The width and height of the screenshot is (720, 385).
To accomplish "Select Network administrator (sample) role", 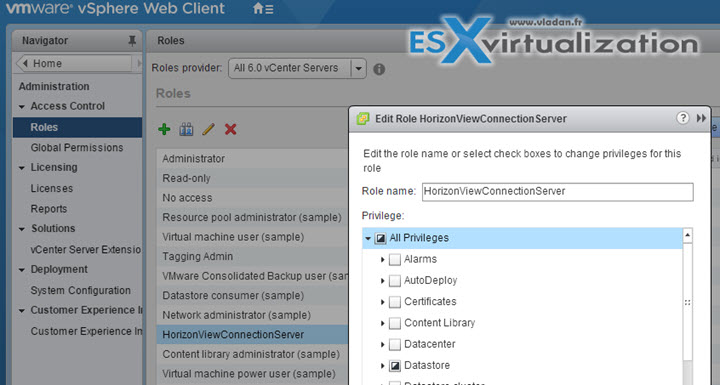I will pyautogui.click(x=252, y=315).
